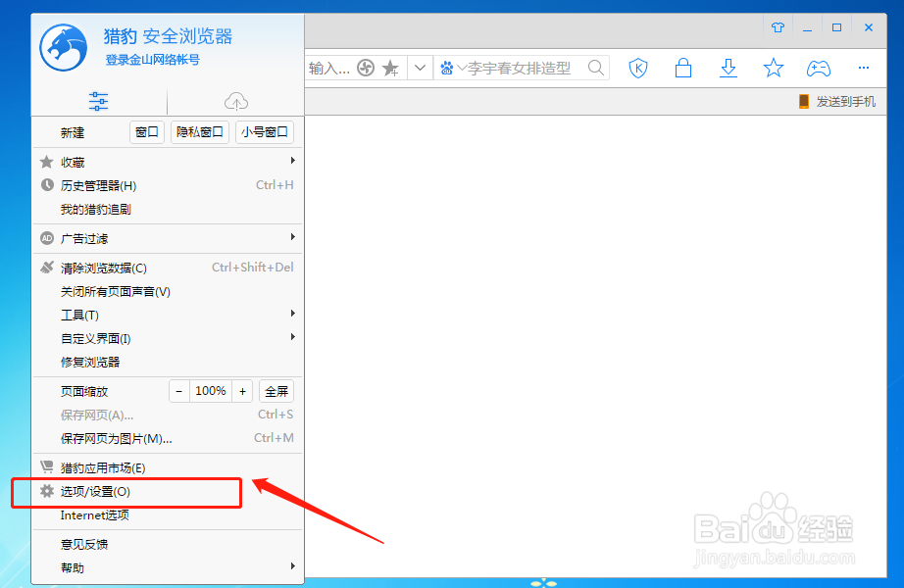This screenshot has width=904, height=588.
Task: Select 修复浏览器 option
Action: click(x=168, y=362)
